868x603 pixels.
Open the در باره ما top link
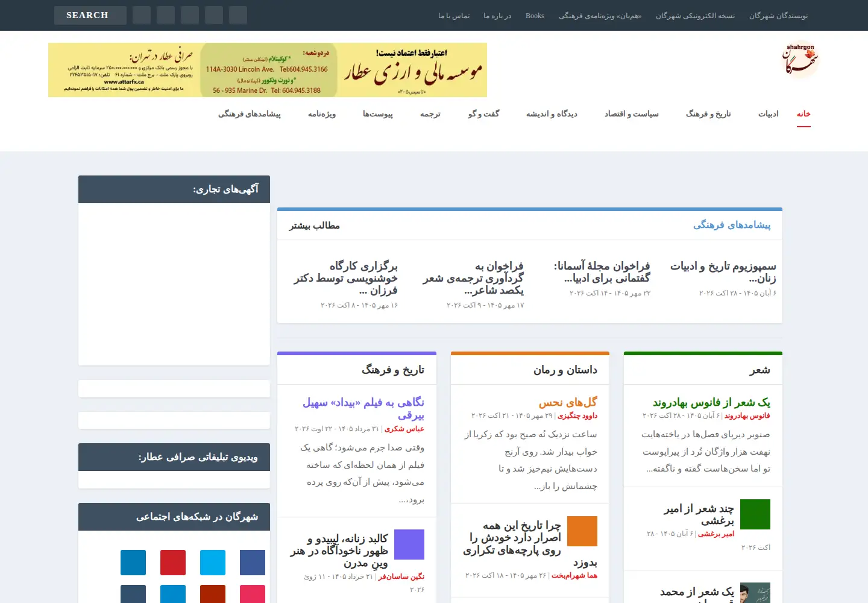point(497,16)
